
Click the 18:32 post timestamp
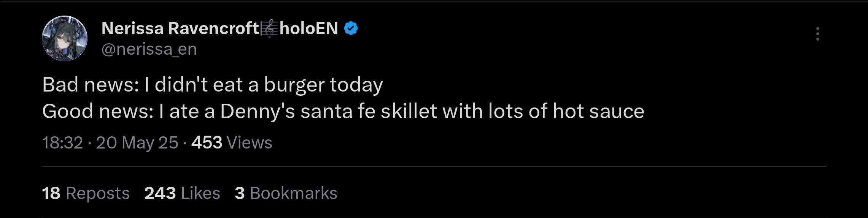[x=62, y=143]
